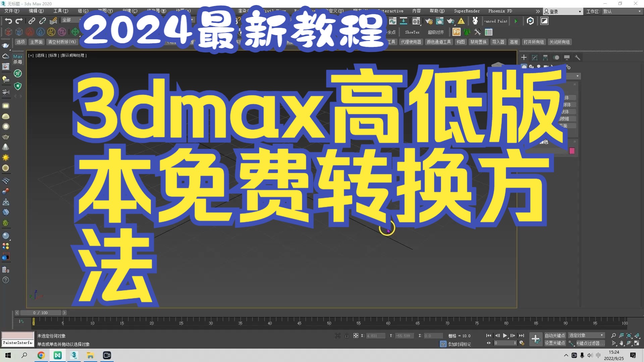Open Render Setup teapot gear icon
Image resolution: width=644 pixels, height=362 pixels.
click(429, 21)
